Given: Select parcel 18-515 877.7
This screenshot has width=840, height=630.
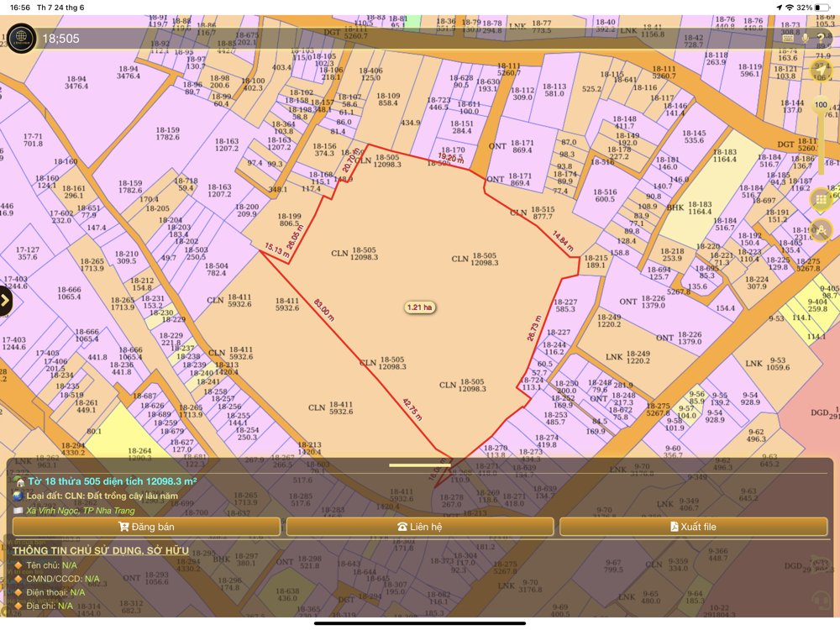Looking at the screenshot, I should point(543,213).
